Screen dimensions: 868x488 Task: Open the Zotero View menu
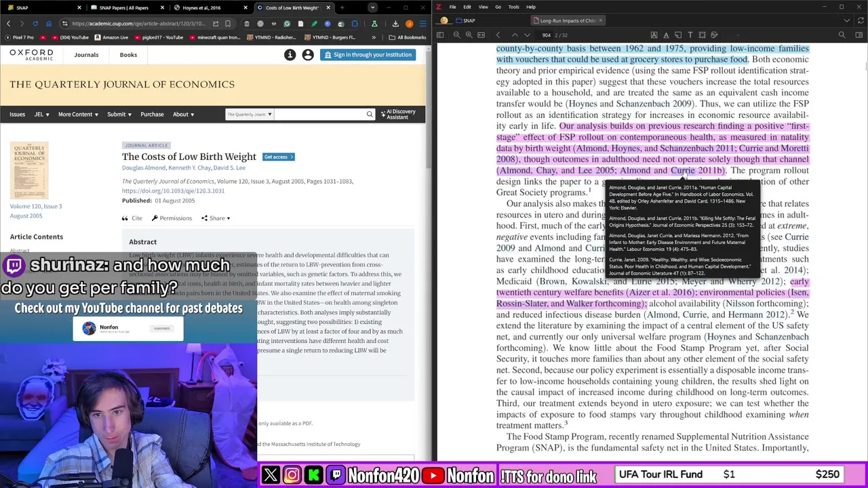(x=483, y=7)
